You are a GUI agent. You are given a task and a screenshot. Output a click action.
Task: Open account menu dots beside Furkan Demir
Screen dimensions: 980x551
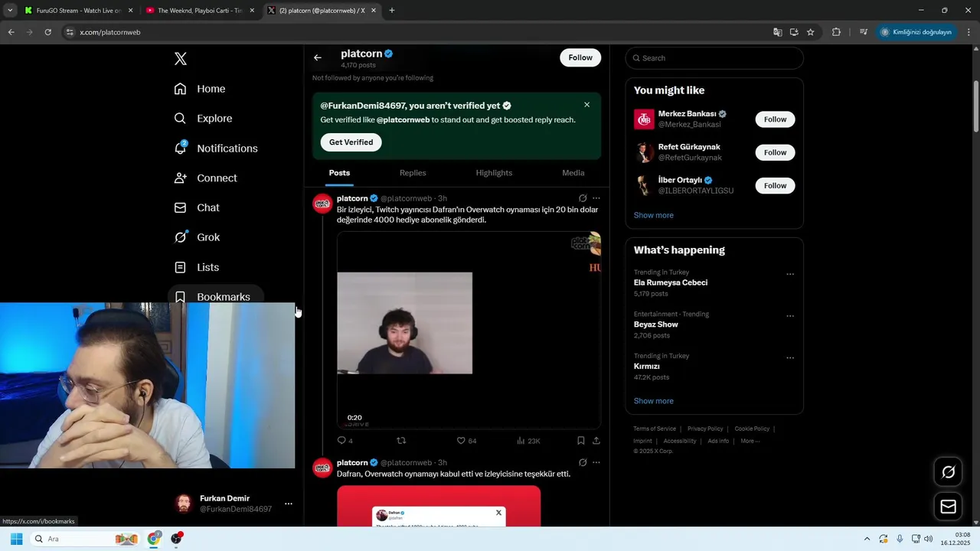point(289,504)
